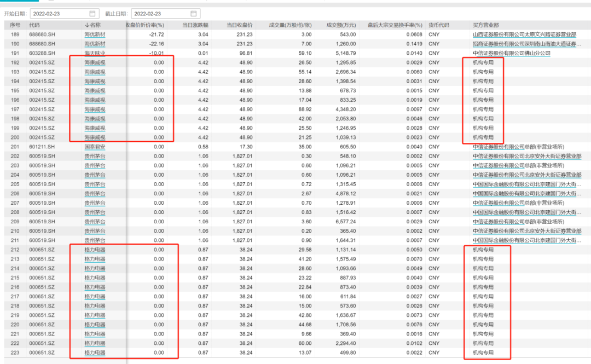The height and width of the screenshot is (364, 591).
Task: Open the start date calendar picker icon
Action: tap(92, 13)
